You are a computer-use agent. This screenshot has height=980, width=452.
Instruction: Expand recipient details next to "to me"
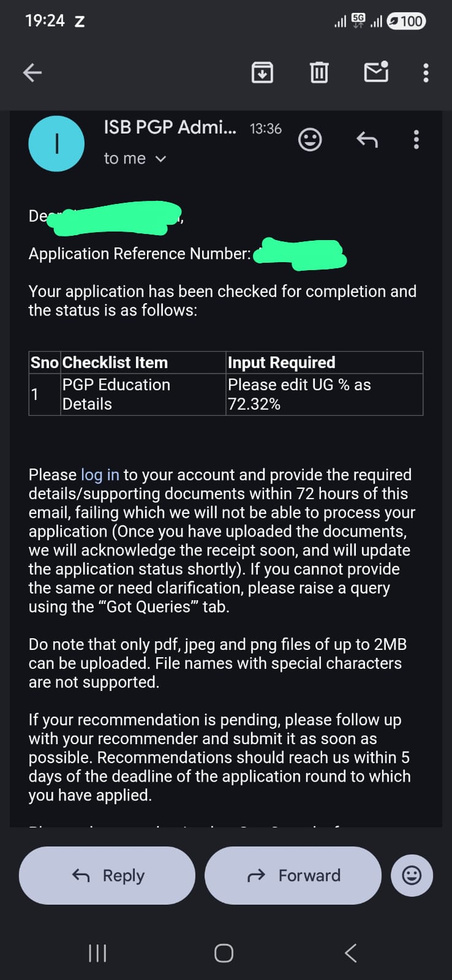coord(161,159)
